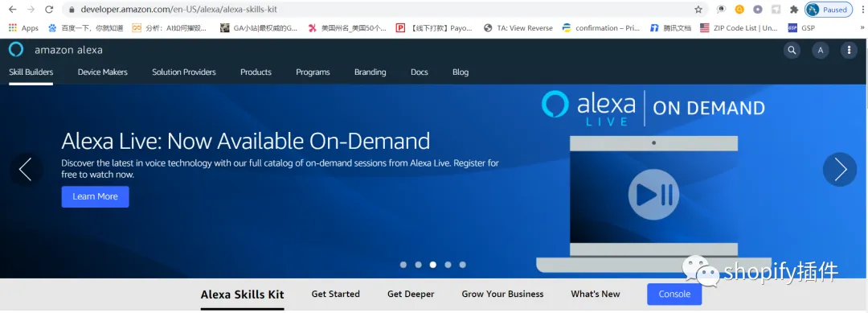
Task: Open the confirmation bookmark
Action: tap(600, 27)
